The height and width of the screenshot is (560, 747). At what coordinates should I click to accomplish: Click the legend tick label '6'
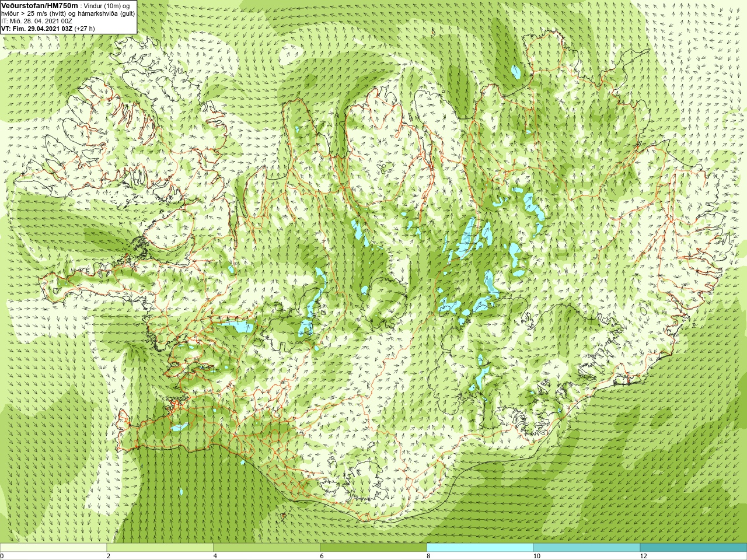(322, 556)
